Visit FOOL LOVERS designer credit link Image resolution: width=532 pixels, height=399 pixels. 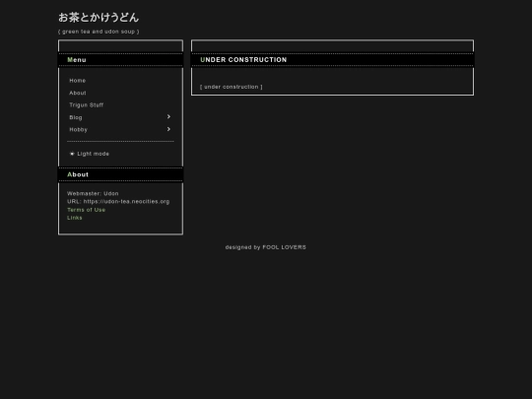click(285, 247)
